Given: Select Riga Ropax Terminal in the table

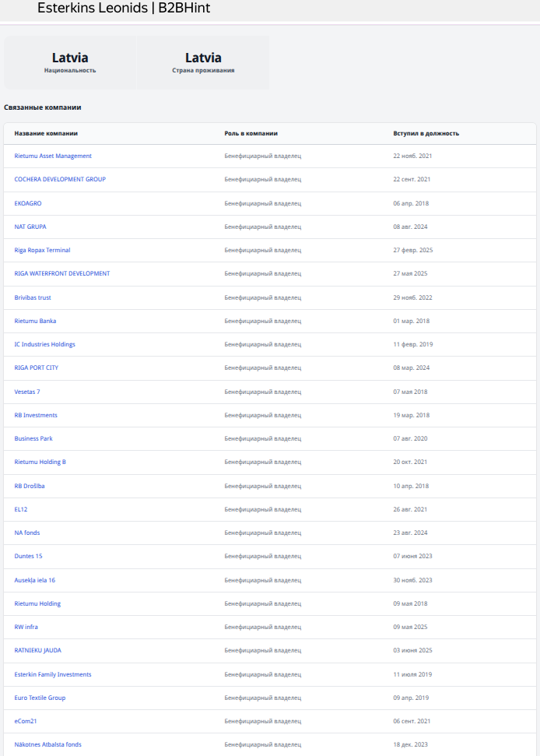Looking at the screenshot, I should (42, 250).
